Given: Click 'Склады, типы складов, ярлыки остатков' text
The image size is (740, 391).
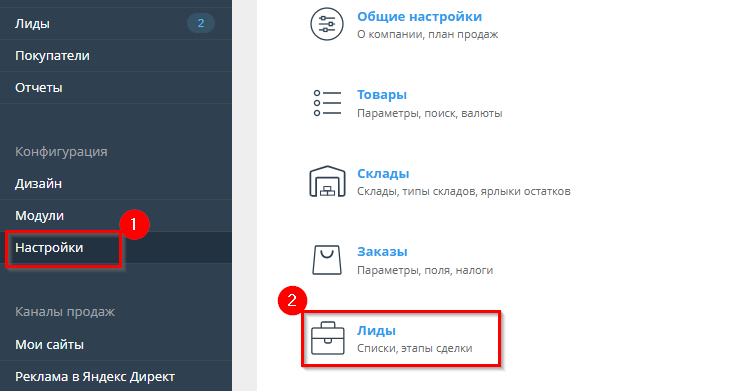Looking at the screenshot, I should (464, 192).
